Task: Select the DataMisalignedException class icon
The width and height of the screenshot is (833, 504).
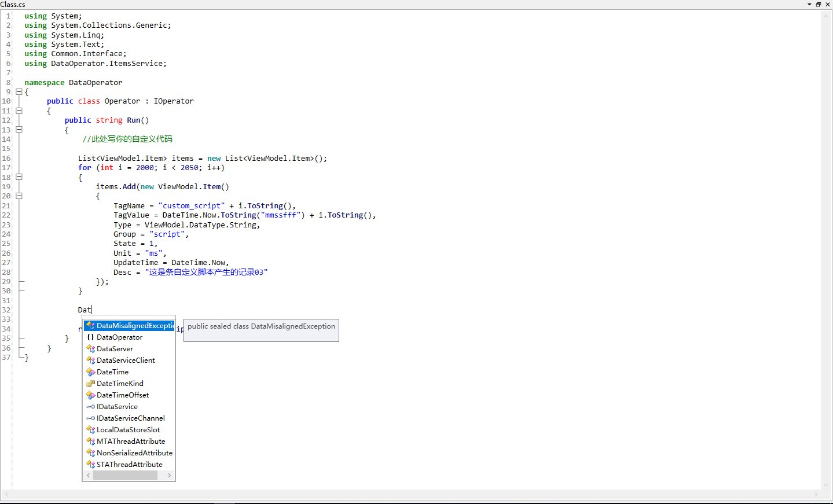Action: coord(90,326)
